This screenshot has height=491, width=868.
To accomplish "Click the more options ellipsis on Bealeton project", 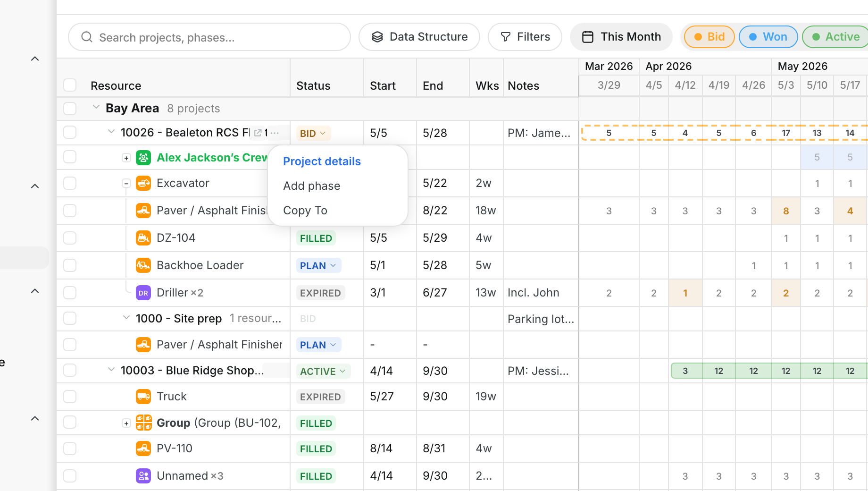I will (275, 133).
